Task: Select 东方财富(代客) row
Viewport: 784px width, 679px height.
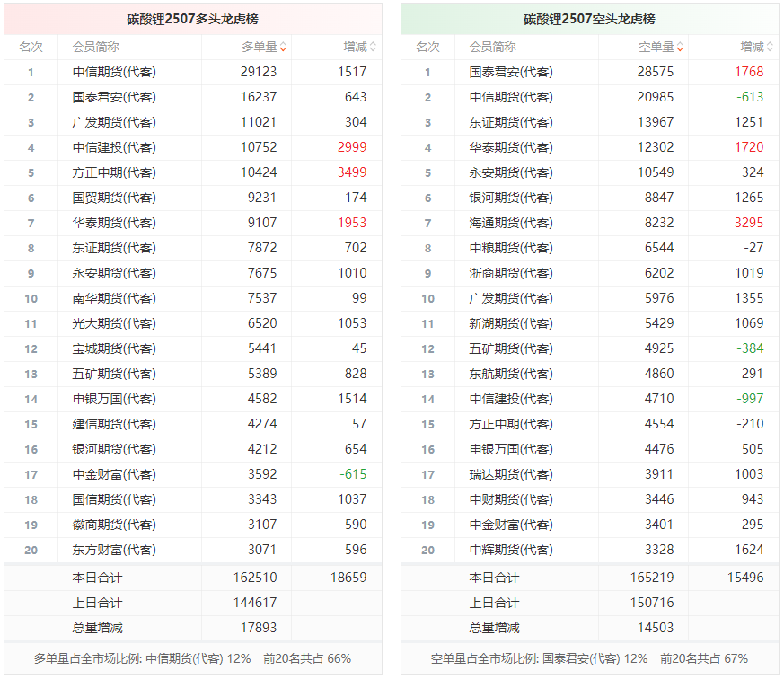Action: coord(193,550)
